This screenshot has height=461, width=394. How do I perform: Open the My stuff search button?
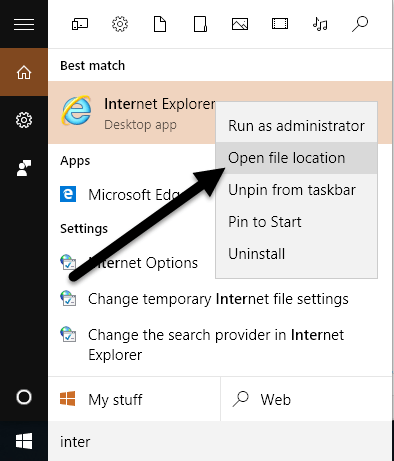tap(134, 399)
